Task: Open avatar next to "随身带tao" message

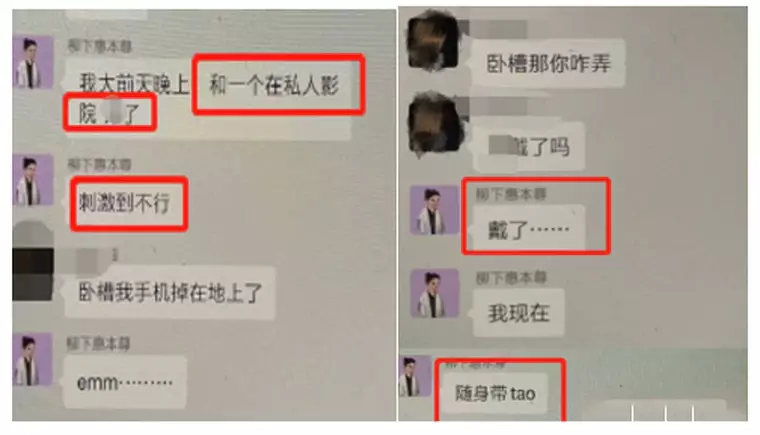Action: pos(414,376)
